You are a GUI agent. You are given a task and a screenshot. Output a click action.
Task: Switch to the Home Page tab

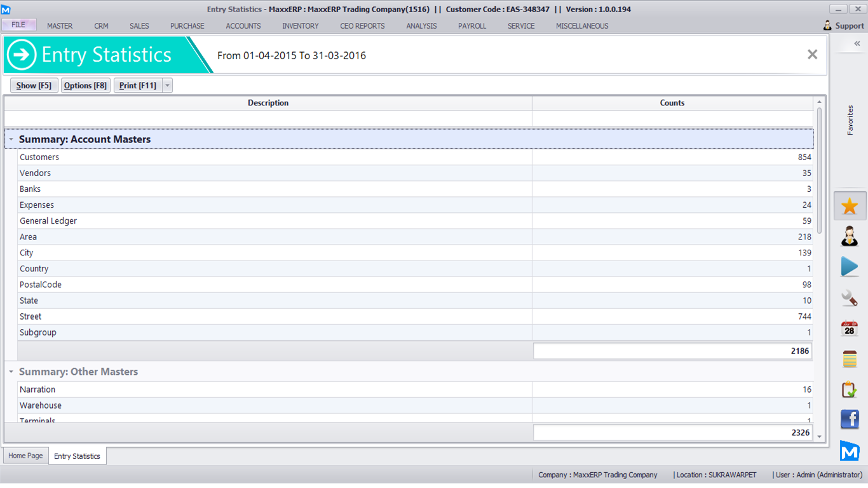tap(26, 456)
